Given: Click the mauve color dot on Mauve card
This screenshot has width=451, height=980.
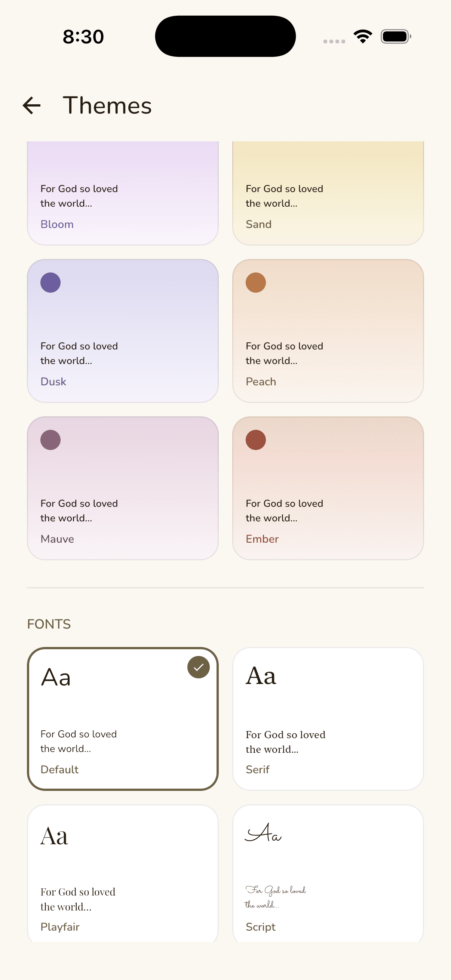Looking at the screenshot, I should (50, 440).
